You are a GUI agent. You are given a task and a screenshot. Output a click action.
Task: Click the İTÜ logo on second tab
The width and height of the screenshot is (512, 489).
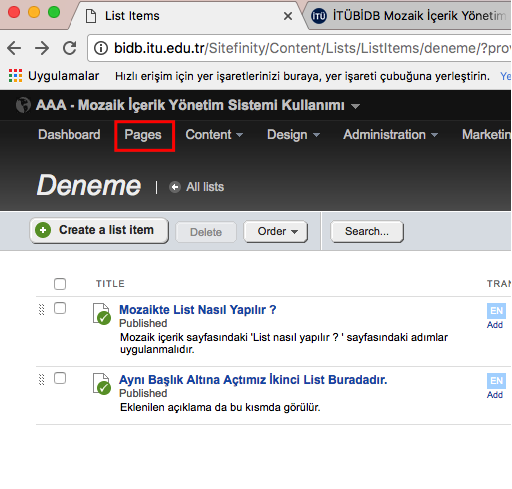(x=319, y=16)
